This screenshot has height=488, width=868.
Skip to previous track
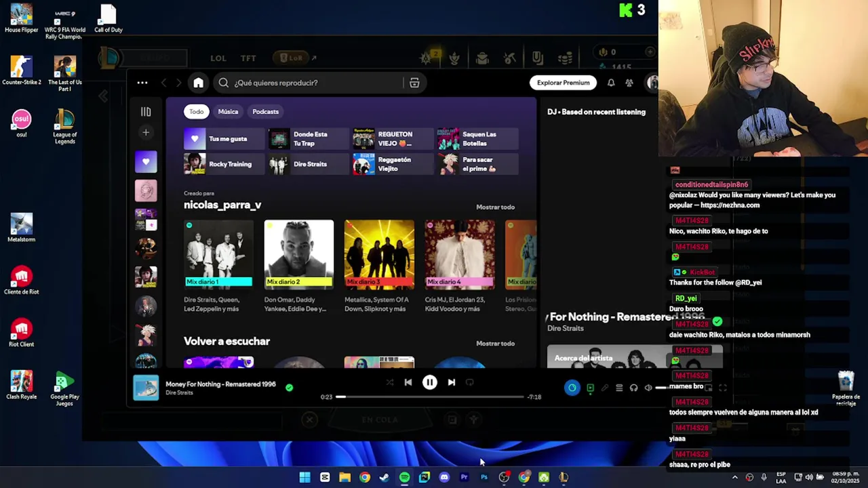[x=408, y=382]
